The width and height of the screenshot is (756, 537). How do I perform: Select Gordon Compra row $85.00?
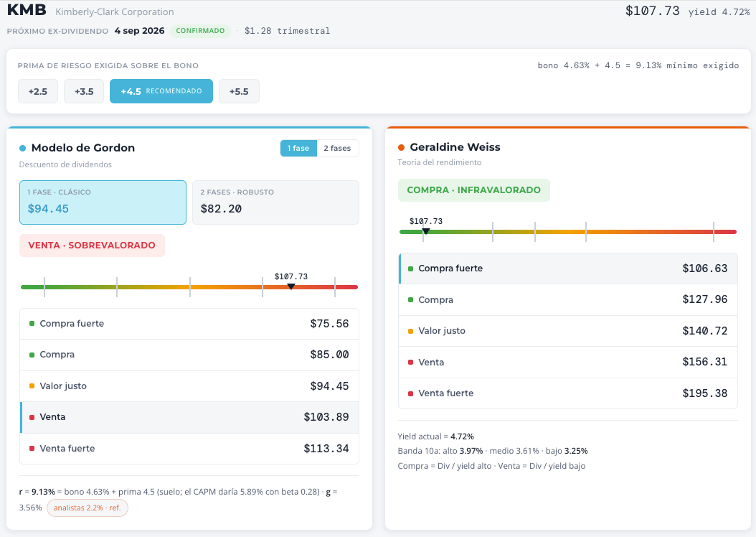pyautogui.click(x=189, y=355)
